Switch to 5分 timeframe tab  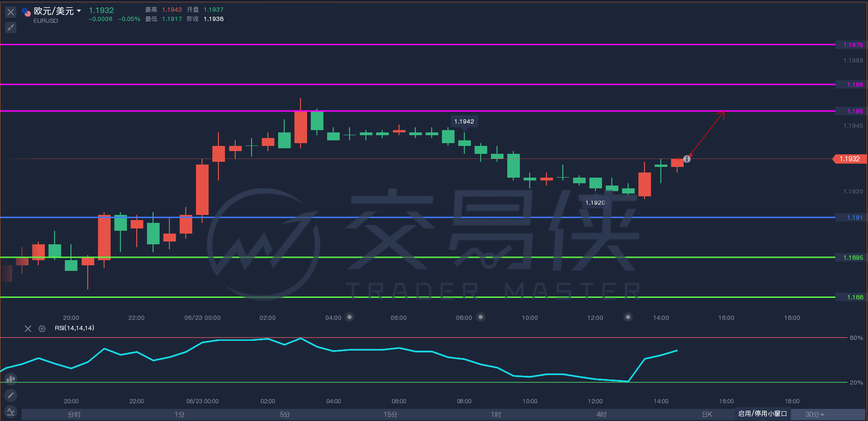(x=285, y=414)
